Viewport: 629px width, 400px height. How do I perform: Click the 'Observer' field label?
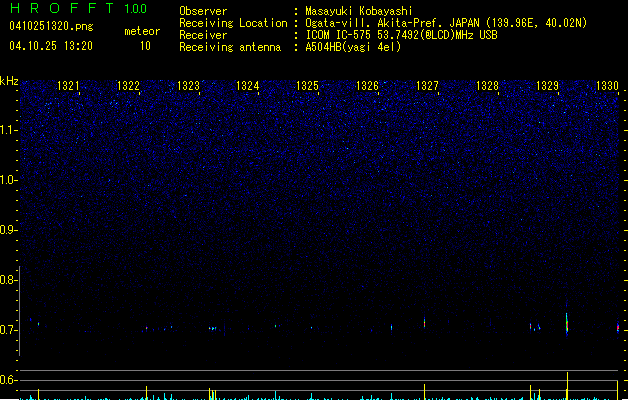(203, 11)
